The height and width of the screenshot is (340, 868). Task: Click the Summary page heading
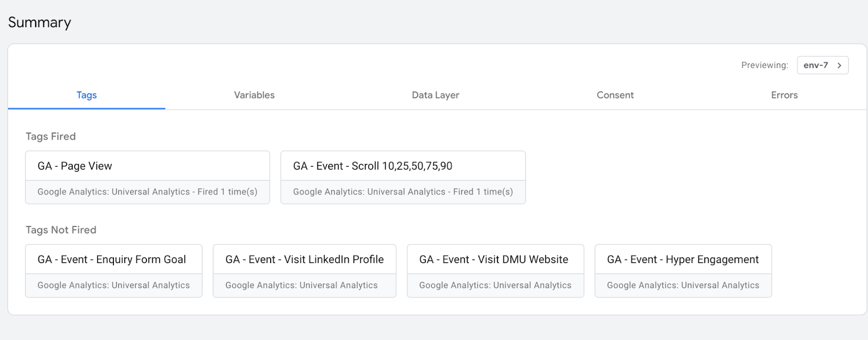(40, 22)
